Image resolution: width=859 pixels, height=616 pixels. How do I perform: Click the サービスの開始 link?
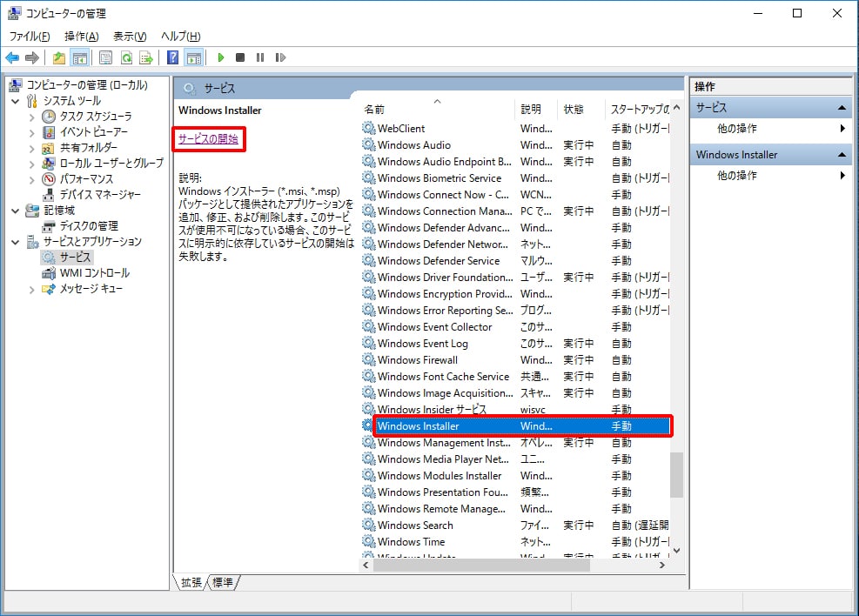tap(208, 139)
